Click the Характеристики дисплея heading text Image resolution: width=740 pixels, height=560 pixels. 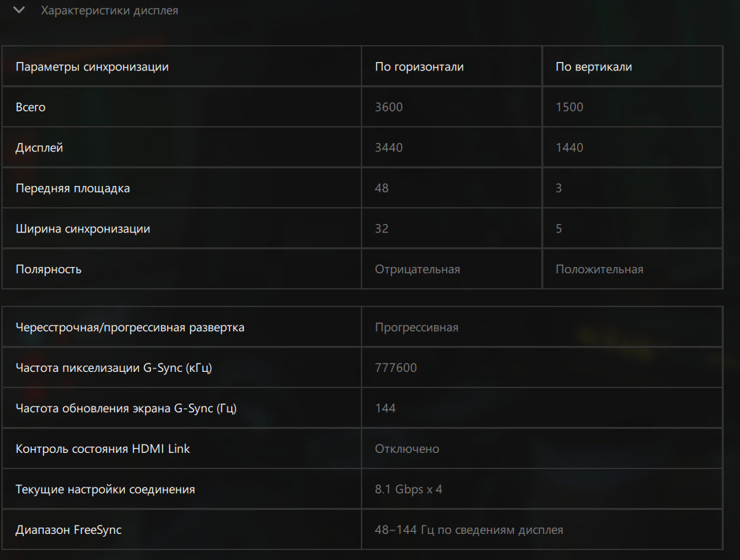pyautogui.click(x=109, y=11)
